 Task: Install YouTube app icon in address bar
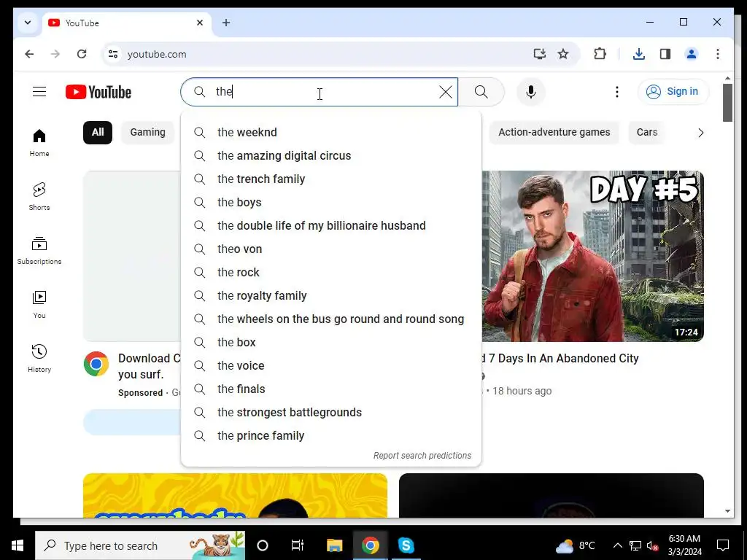[x=539, y=54]
